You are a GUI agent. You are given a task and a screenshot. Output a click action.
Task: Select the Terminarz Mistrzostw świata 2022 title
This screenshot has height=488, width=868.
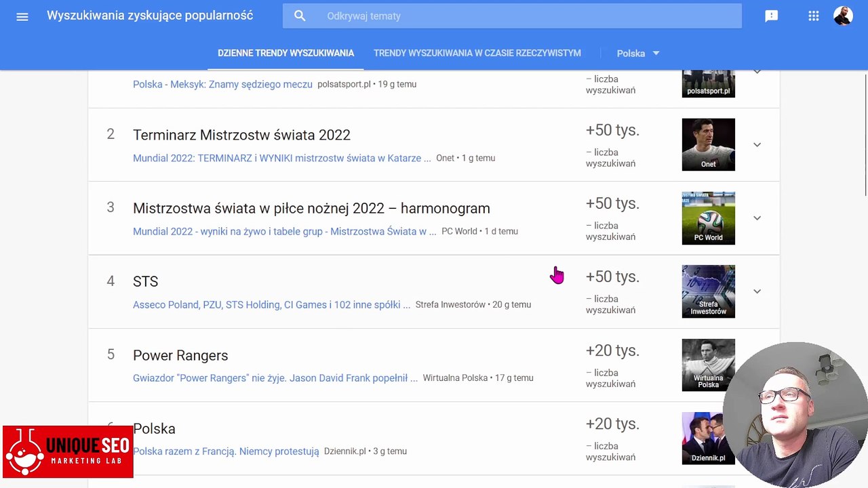241,135
